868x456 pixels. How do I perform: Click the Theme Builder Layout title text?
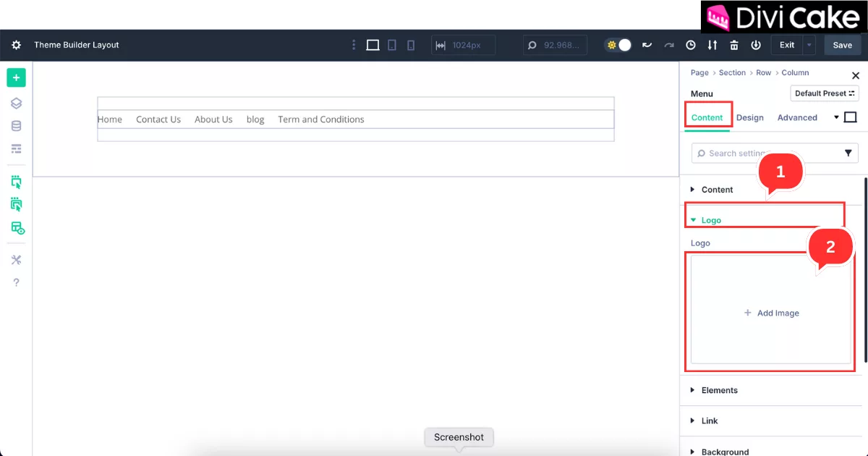click(77, 45)
